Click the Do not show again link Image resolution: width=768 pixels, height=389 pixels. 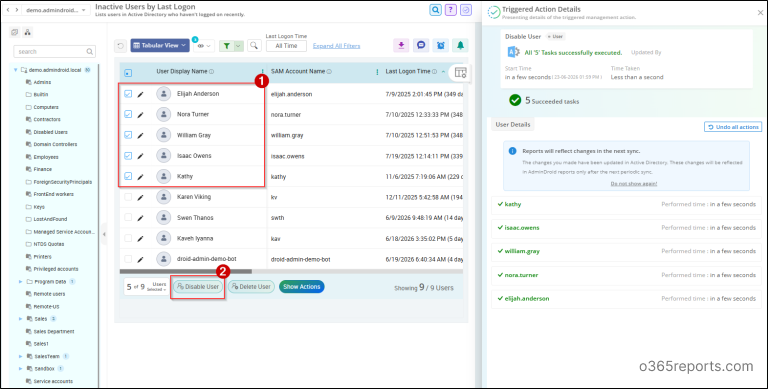[634, 184]
